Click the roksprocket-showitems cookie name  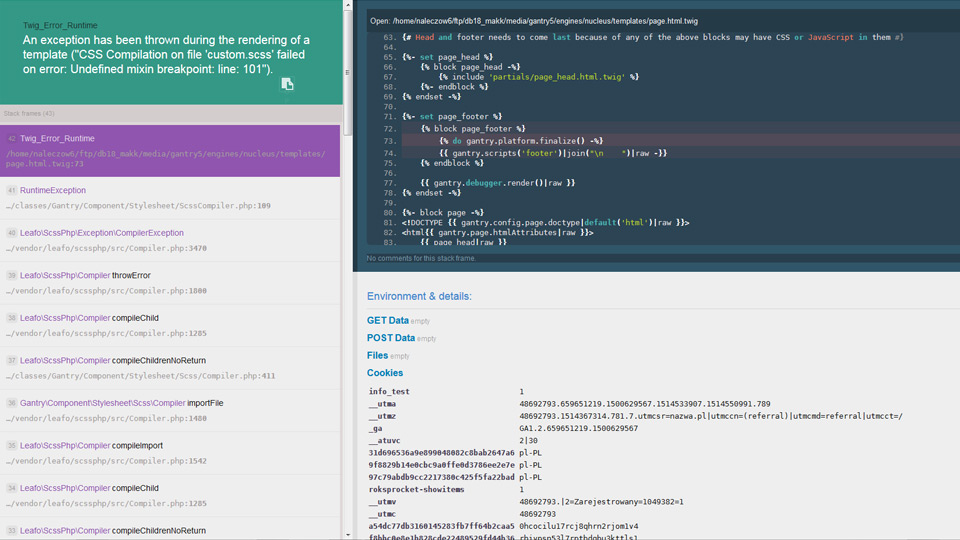(416, 490)
